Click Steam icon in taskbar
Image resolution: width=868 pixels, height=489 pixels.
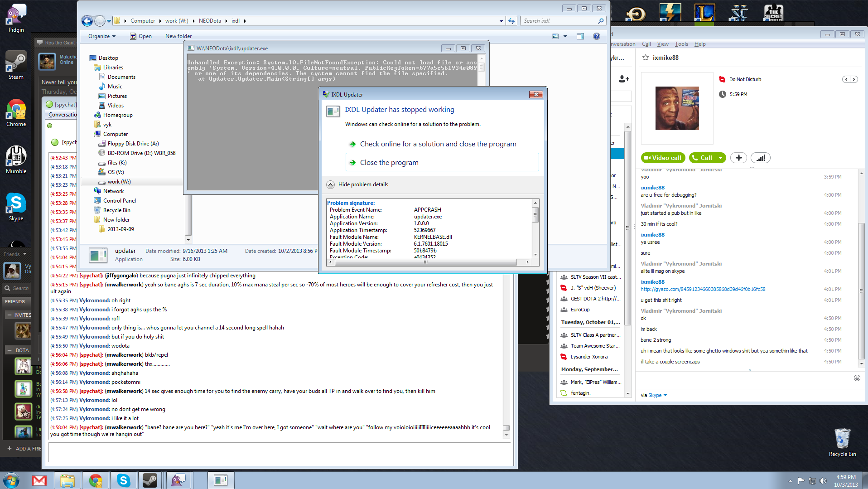[x=150, y=480]
